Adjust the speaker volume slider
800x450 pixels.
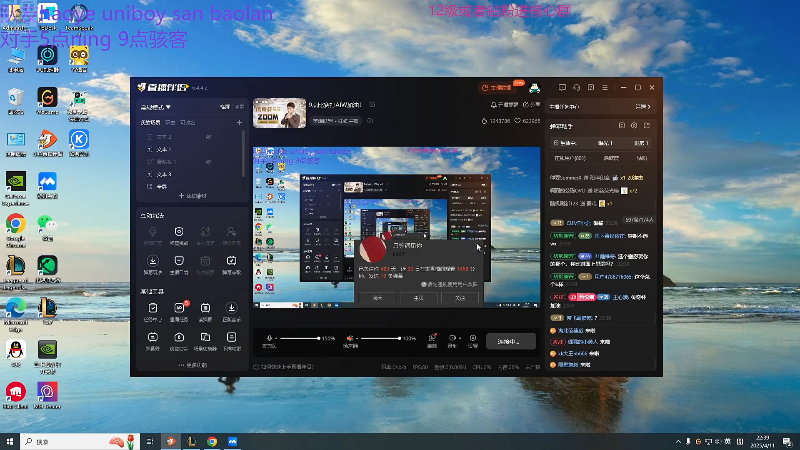click(x=380, y=338)
